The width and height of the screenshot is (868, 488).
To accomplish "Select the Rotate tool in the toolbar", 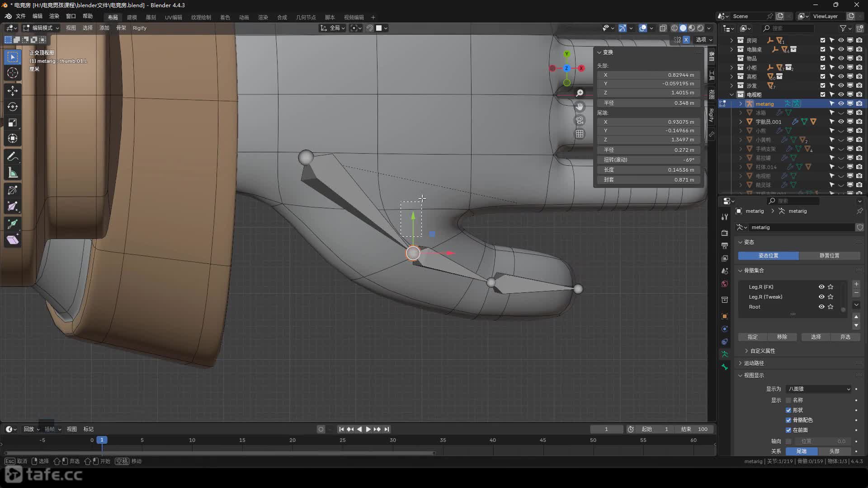I will pos(13,107).
